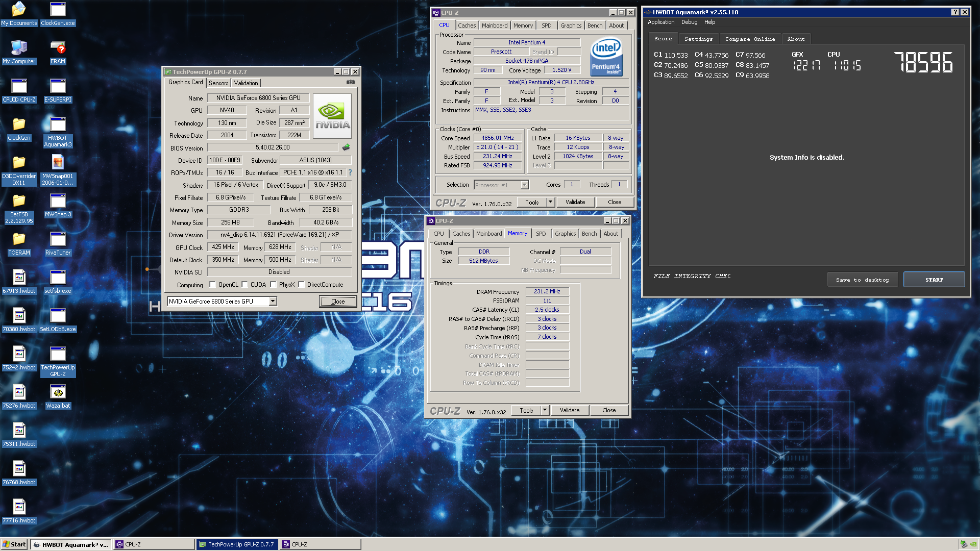Open My Computer desktop icon
The image size is (980, 551).
point(19,52)
